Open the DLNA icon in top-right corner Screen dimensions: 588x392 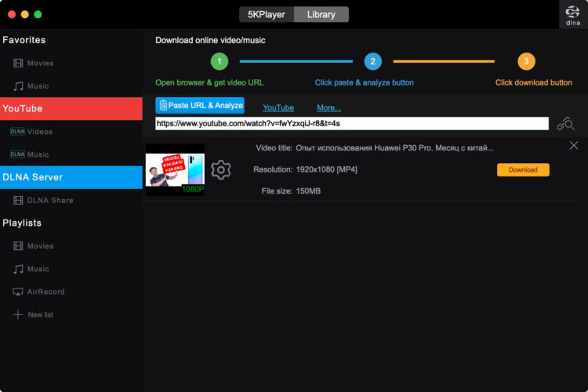click(572, 15)
